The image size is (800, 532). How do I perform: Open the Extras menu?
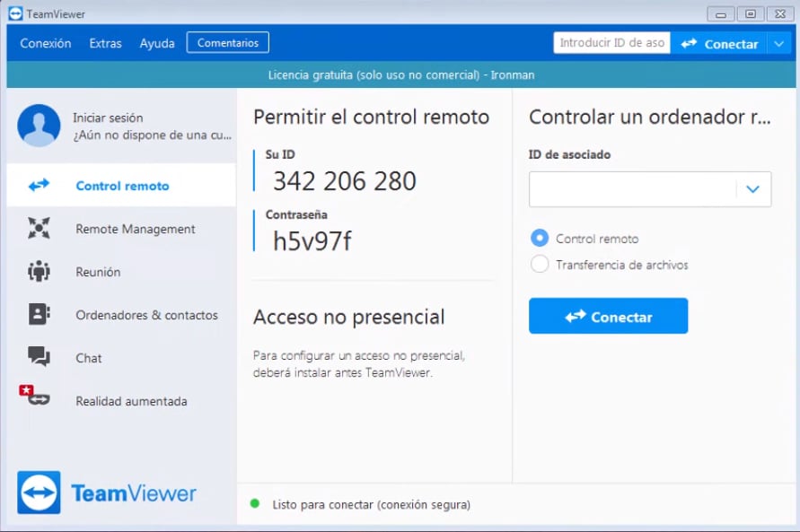(x=105, y=42)
